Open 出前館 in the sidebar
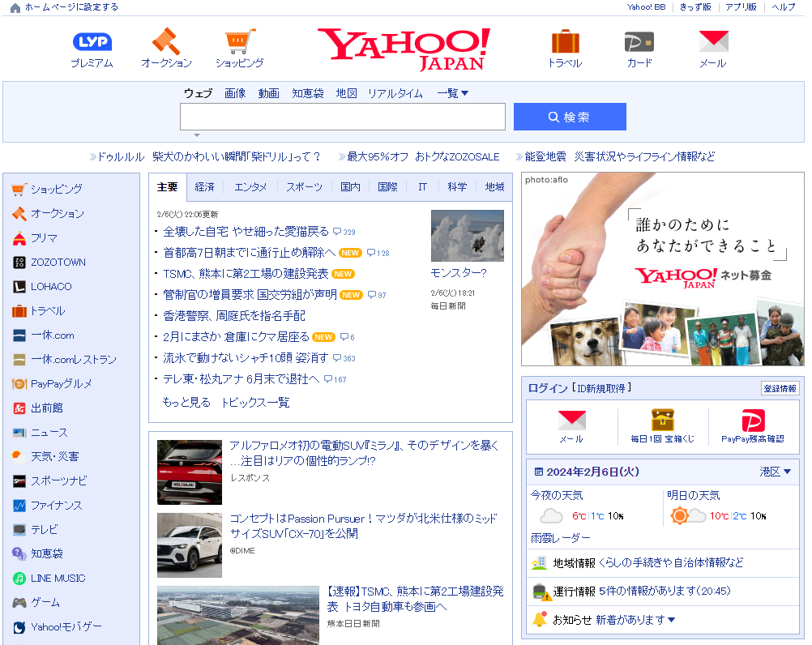The image size is (812, 645). 47,408
